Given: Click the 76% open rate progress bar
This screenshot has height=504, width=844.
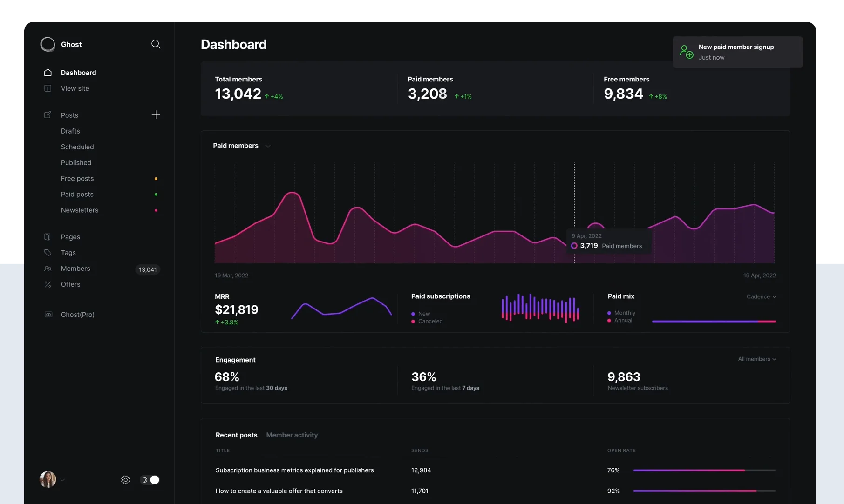Looking at the screenshot, I should tap(704, 470).
